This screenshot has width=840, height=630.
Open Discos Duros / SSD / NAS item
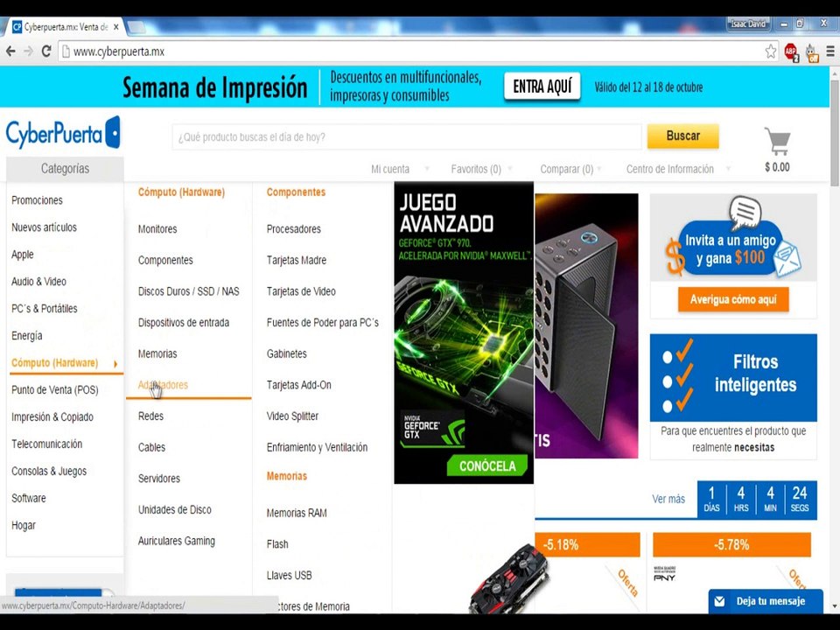click(x=189, y=291)
